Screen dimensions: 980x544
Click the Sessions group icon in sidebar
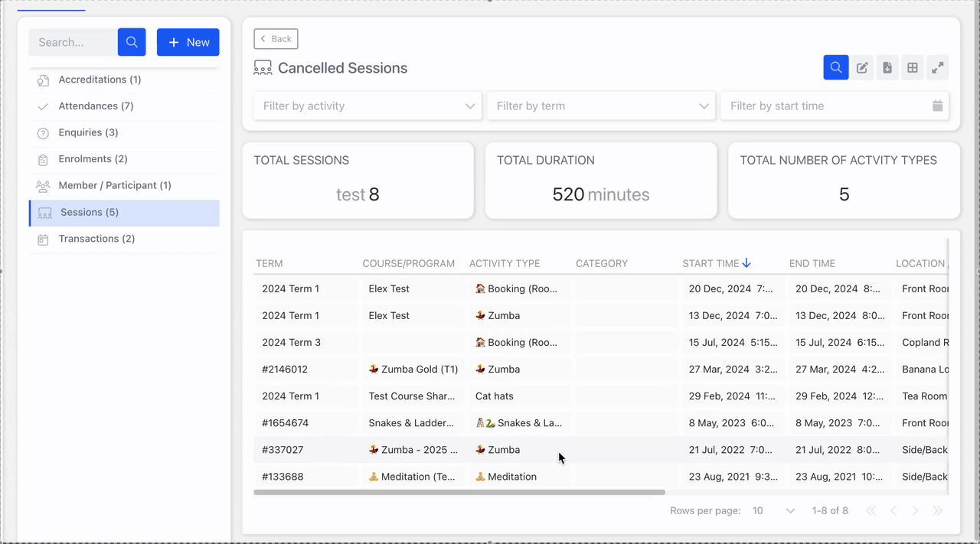pos(45,213)
